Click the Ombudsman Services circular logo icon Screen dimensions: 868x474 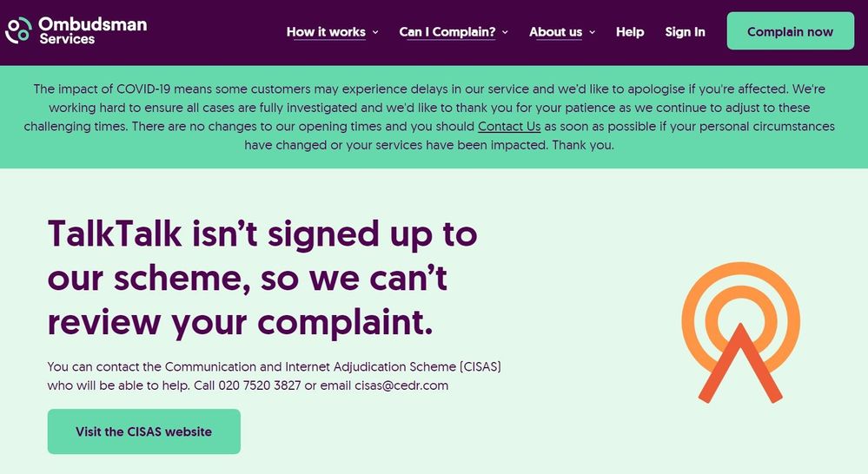pos(18,30)
